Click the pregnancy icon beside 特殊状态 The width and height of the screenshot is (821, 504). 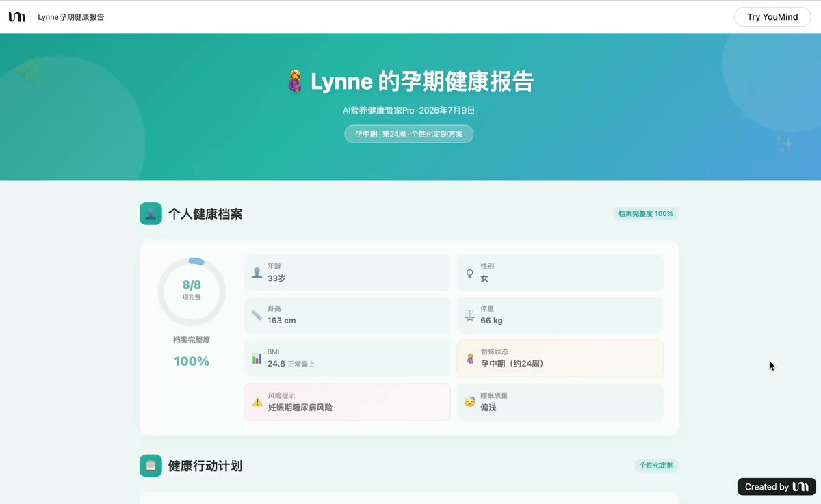[470, 358]
